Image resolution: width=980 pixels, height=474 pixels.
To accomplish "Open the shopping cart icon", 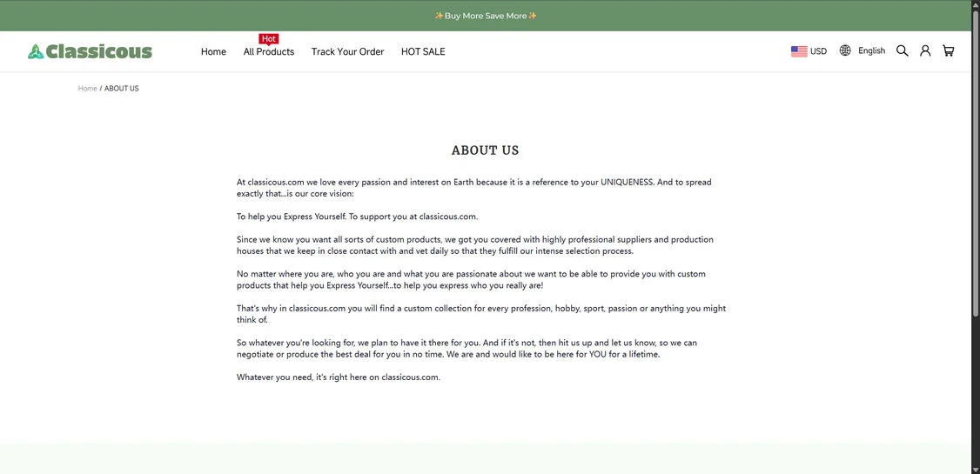I will tap(948, 50).
